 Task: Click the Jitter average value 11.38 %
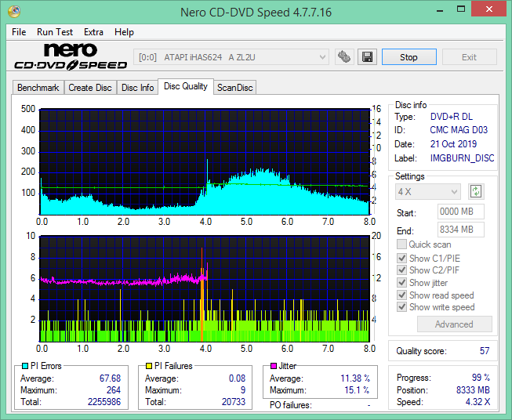coord(355,378)
